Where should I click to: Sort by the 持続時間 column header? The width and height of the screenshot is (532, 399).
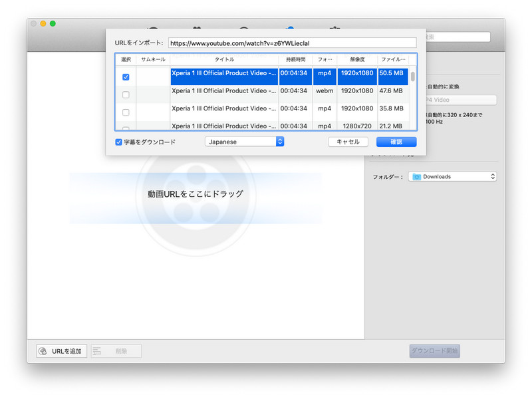click(295, 59)
